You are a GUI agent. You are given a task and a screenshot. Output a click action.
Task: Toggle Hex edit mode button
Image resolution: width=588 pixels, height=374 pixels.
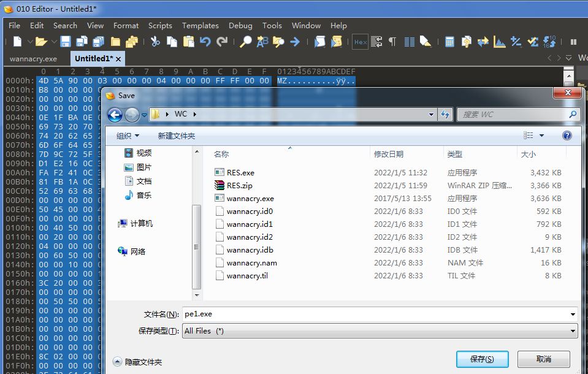(360, 42)
